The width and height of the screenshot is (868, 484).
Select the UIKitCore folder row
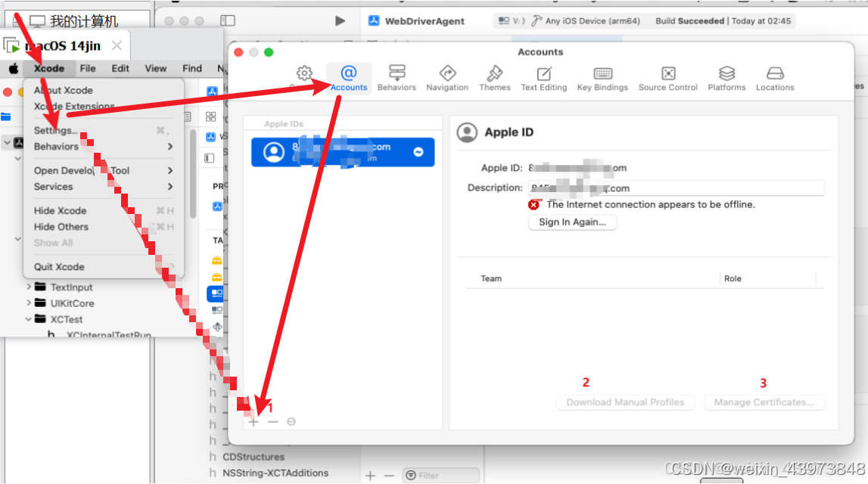point(72,303)
